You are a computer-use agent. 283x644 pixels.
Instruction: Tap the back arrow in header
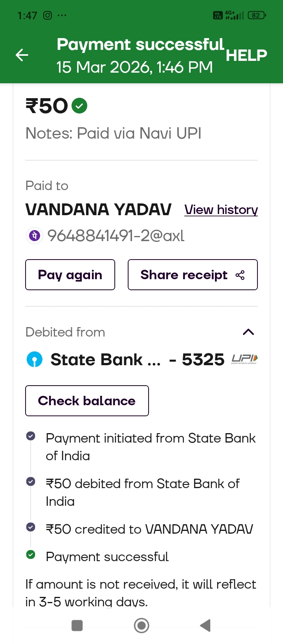coord(22,55)
